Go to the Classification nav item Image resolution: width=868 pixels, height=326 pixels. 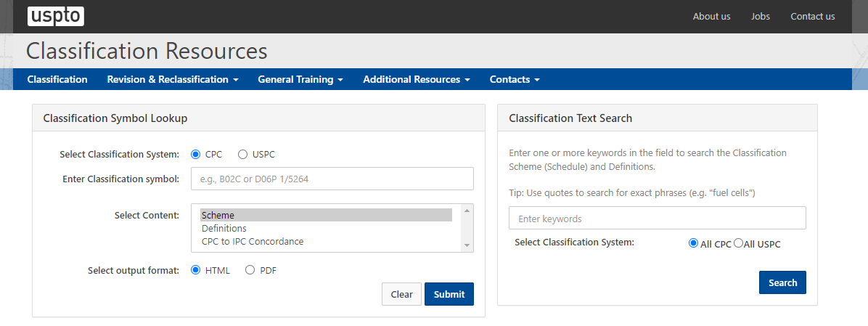click(x=57, y=79)
